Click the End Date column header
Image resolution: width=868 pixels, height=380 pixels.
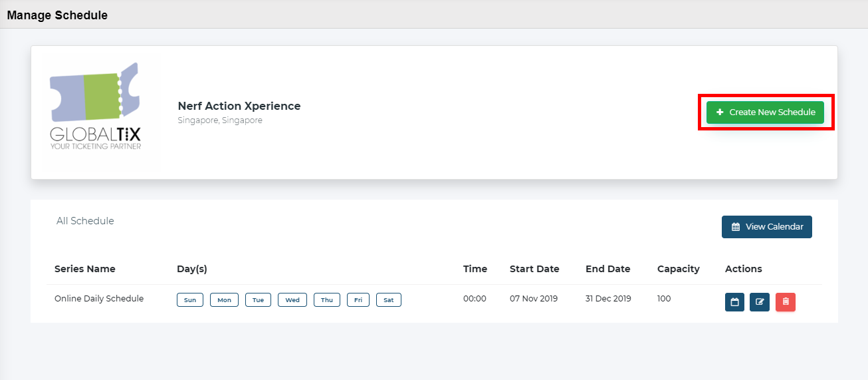[608, 269]
